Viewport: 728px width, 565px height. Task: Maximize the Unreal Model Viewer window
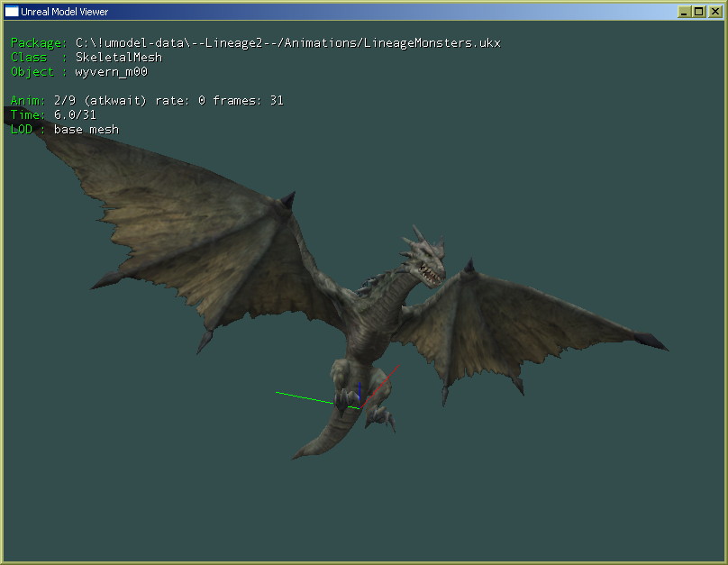(699, 12)
